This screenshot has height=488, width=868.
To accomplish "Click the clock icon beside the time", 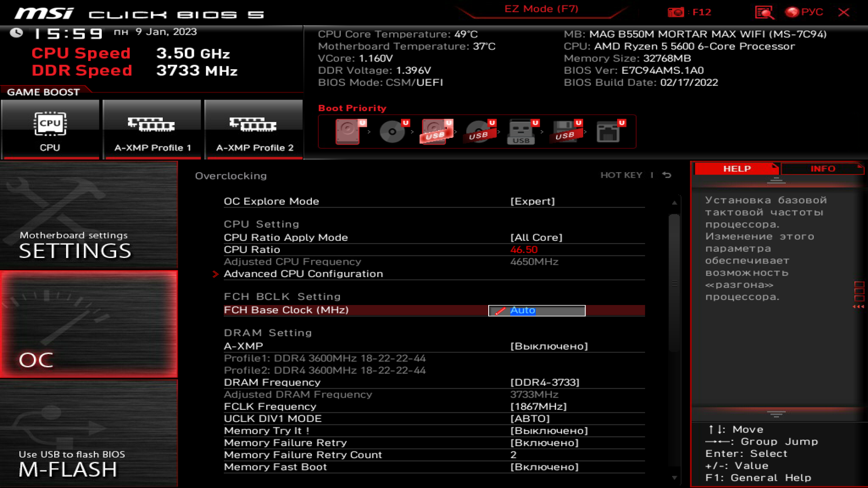I will (x=16, y=33).
